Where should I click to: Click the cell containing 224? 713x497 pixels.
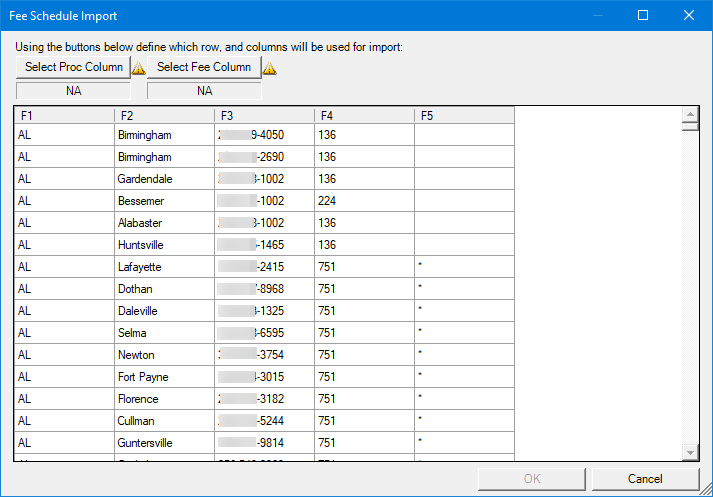(x=327, y=201)
